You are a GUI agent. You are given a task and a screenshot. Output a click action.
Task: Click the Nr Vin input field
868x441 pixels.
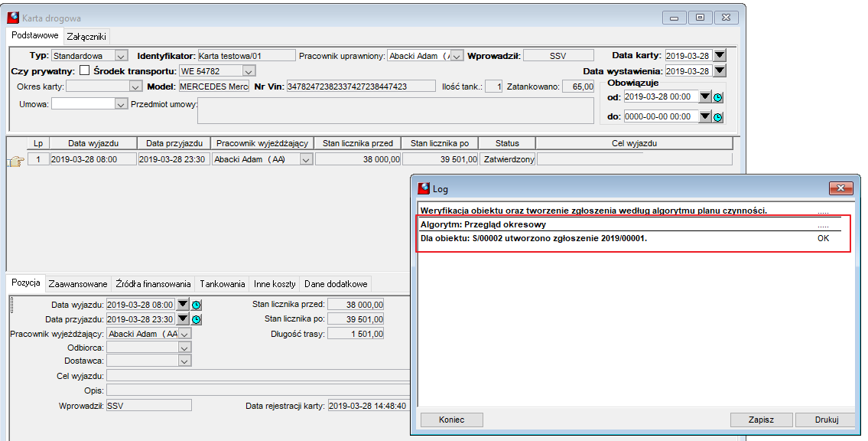click(361, 87)
